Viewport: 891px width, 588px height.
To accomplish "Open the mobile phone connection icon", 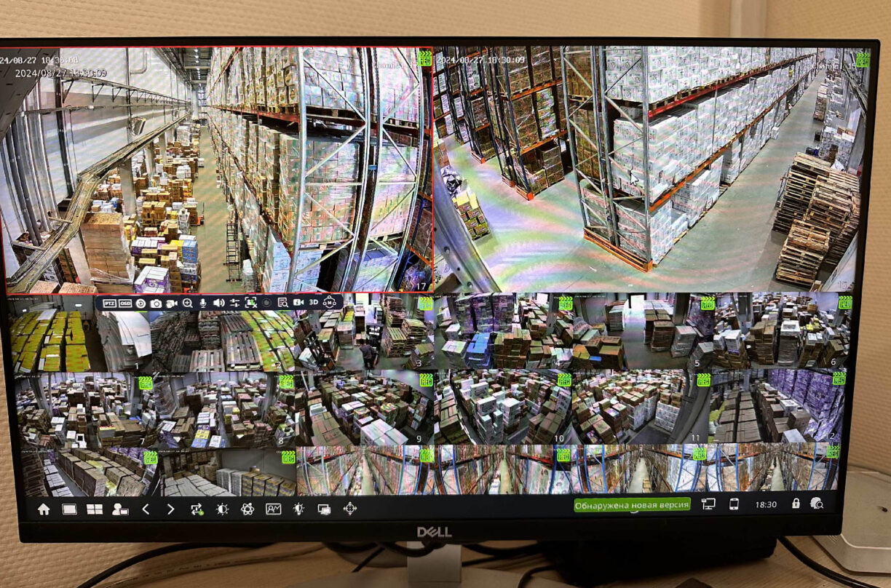I will [734, 504].
